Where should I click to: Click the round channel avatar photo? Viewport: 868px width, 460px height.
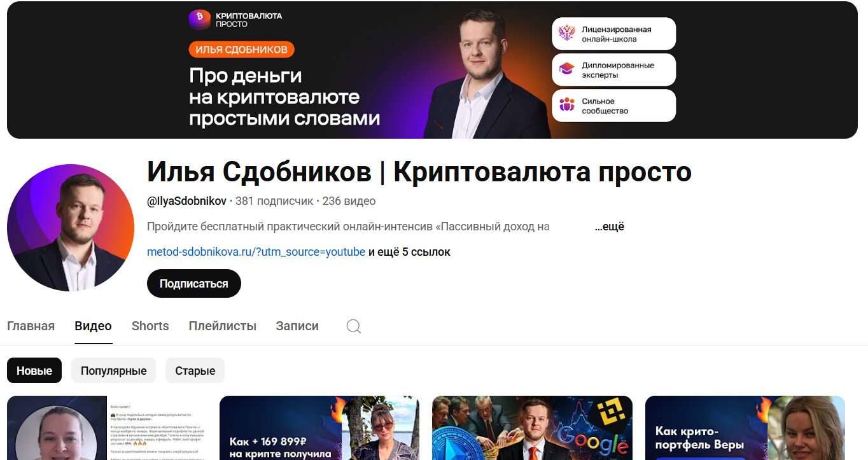(71, 228)
